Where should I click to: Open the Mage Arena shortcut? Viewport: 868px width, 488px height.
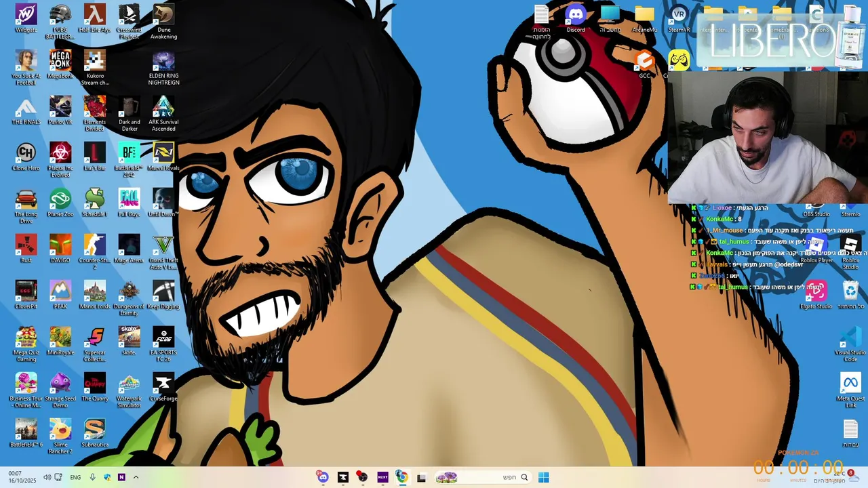click(129, 249)
